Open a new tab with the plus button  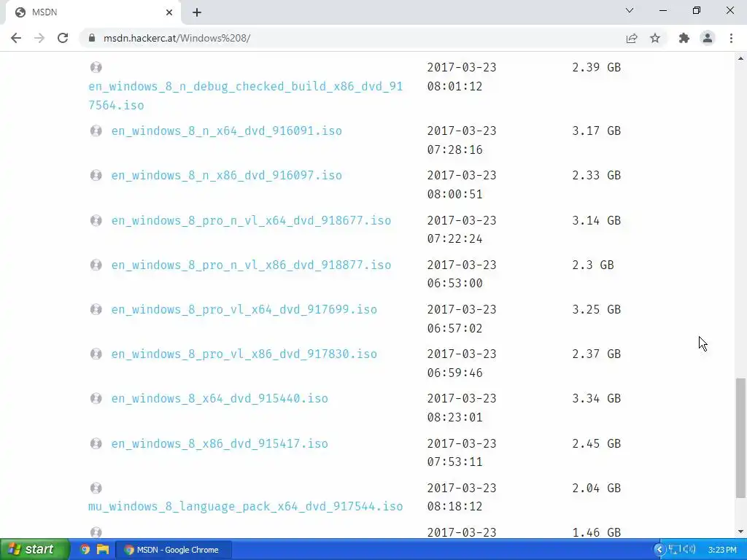[x=197, y=12]
